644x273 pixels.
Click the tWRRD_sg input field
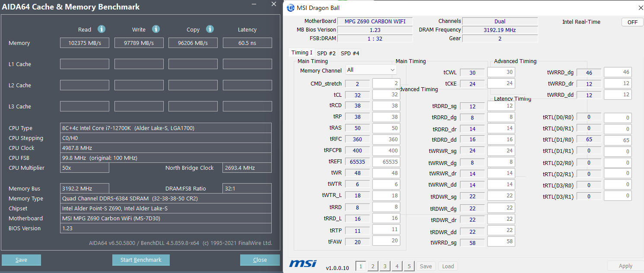pyautogui.click(x=501, y=241)
